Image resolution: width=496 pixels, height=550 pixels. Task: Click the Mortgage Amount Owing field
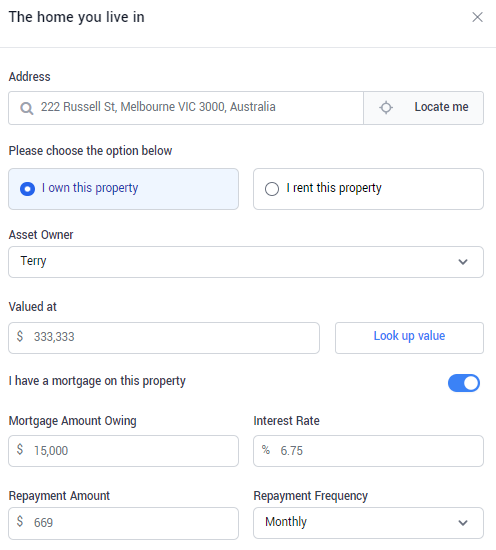tap(123, 451)
